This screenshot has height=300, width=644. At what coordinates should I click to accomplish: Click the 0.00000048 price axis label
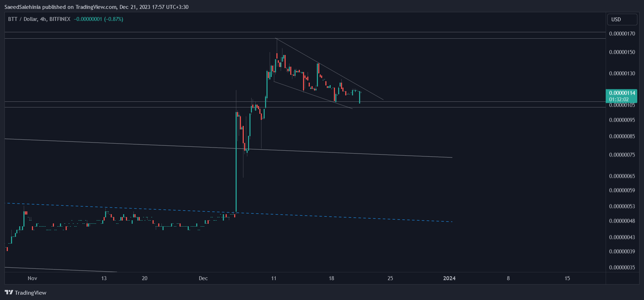click(622, 221)
